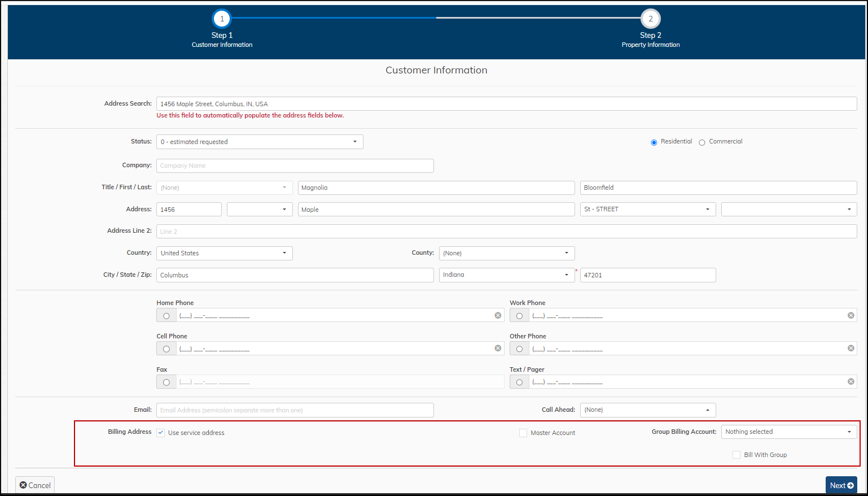The height and width of the screenshot is (496, 868).
Task: Clear the Other Phone field with X icon
Action: point(851,348)
